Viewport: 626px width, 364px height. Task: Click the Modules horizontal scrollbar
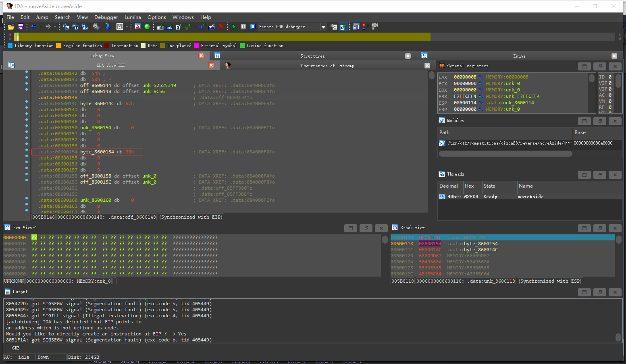(505, 154)
